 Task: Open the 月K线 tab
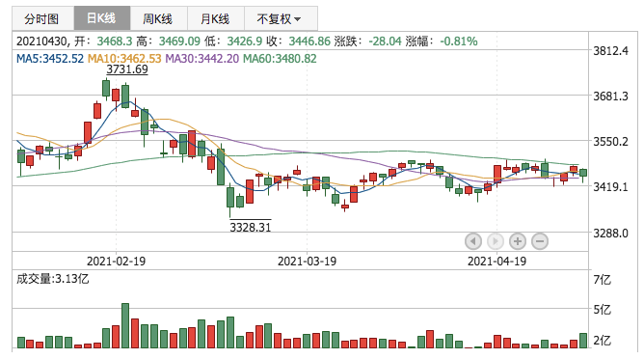(x=216, y=18)
